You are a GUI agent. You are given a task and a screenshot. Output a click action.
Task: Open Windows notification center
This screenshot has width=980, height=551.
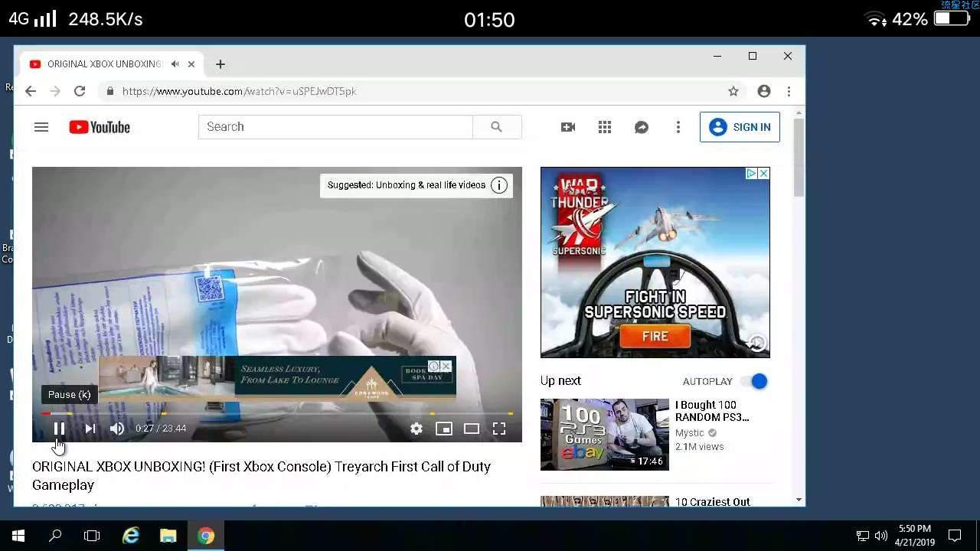pos(955,536)
